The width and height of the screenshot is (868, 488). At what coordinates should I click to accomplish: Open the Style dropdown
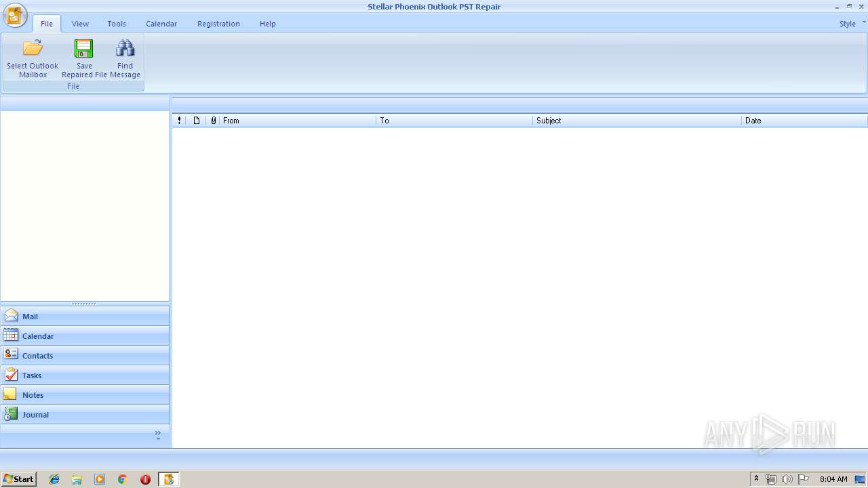[852, 23]
